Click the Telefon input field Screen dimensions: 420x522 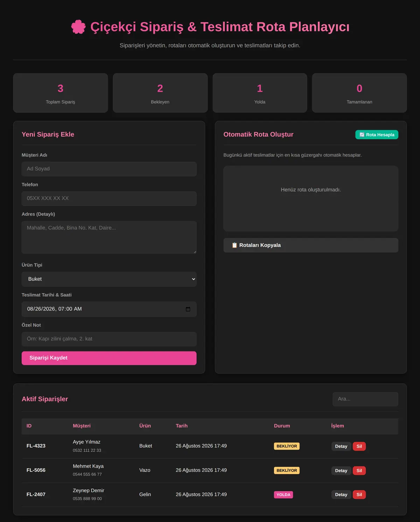[x=109, y=199]
